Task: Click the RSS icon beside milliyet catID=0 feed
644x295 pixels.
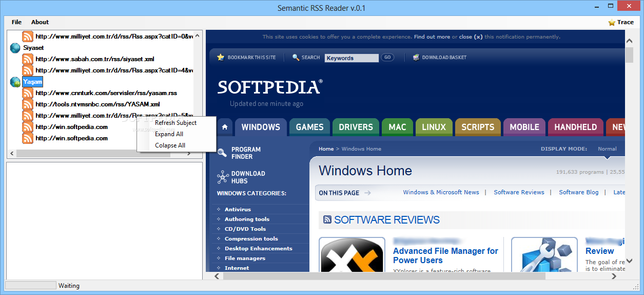Action: click(28, 36)
